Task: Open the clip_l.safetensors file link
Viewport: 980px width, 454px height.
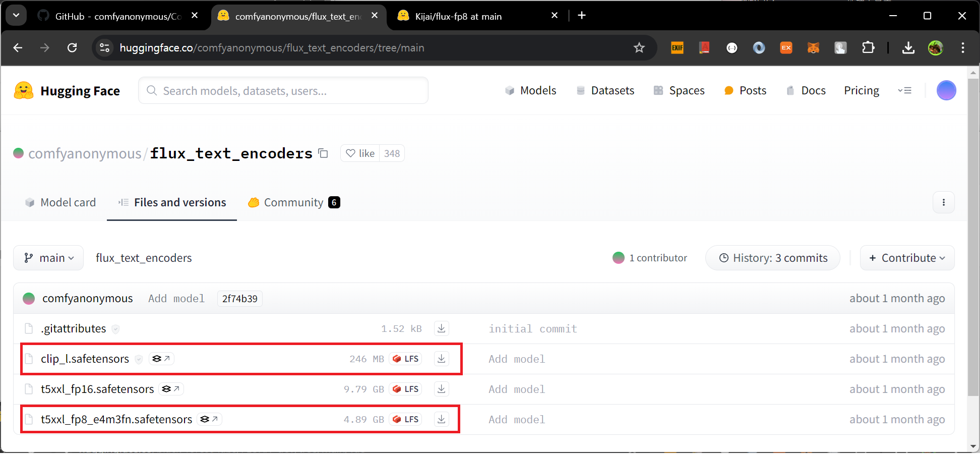Action: [x=85, y=359]
